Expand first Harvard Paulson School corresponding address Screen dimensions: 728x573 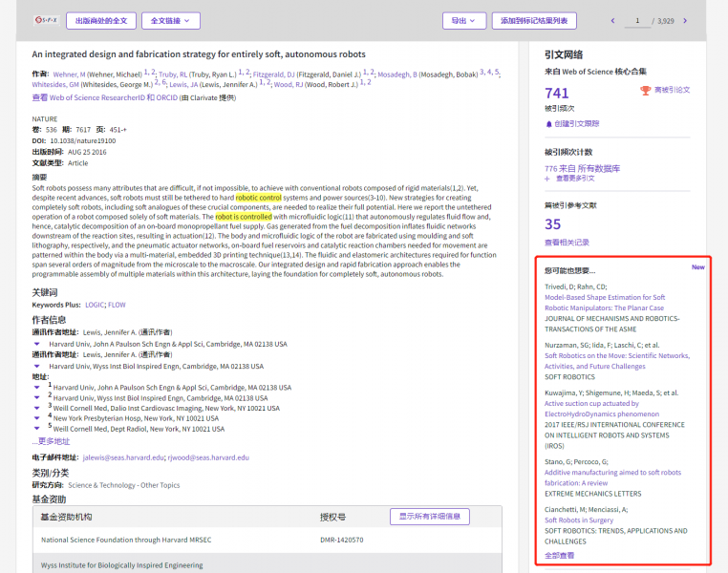pyautogui.click(x=37, y=342)
